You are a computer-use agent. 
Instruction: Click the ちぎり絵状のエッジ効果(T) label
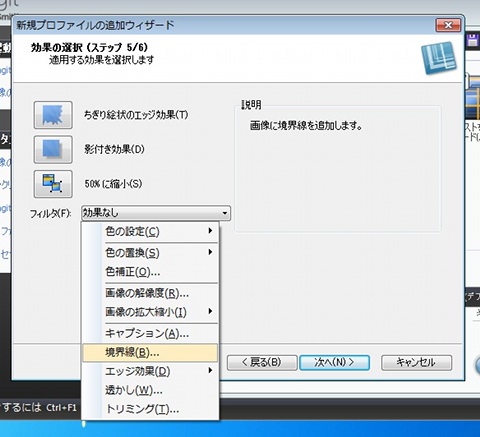136,115
